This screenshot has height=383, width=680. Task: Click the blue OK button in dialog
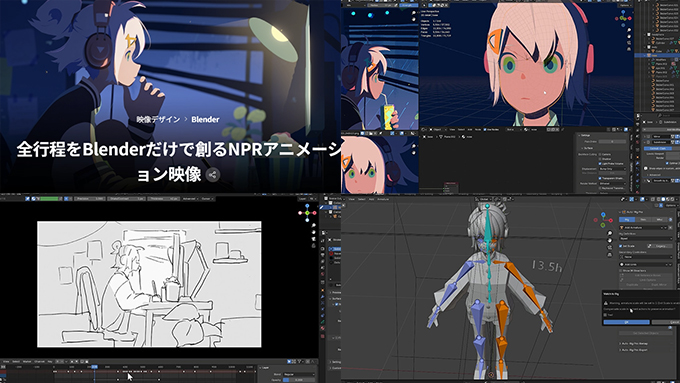tap(626, 322)
